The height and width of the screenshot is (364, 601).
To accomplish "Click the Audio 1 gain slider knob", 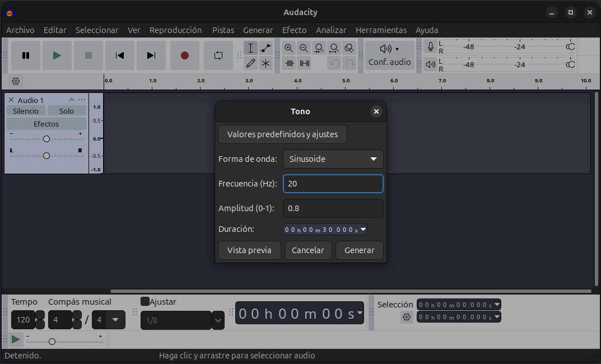I will (x=46, y=139).
